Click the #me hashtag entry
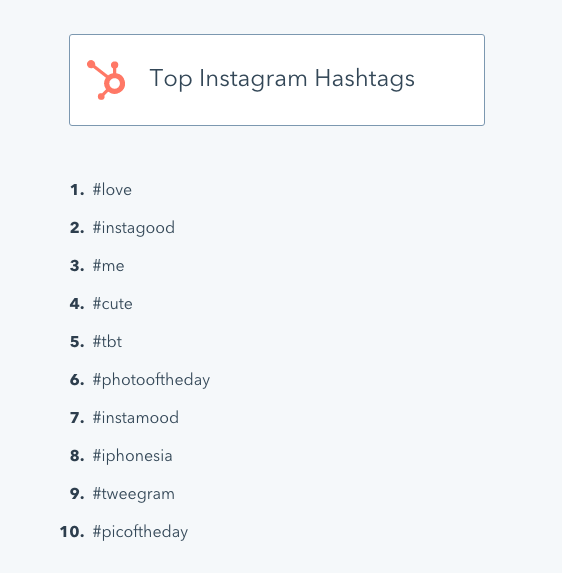 click(109, 266)
